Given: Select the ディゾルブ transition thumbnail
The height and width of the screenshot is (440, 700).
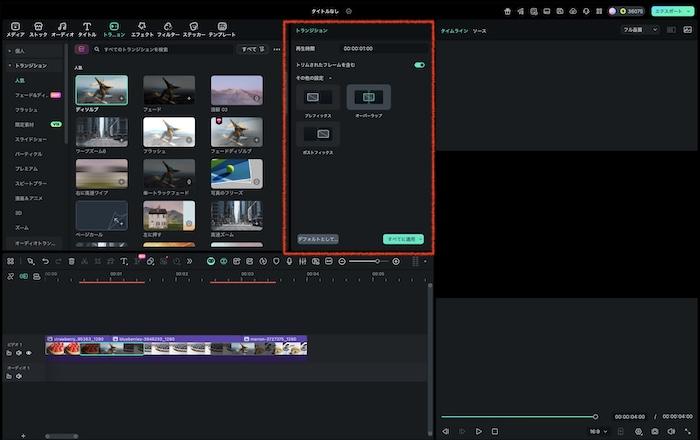Looking at the screenshot, I should pyautogui.click(x=101, y=90).
